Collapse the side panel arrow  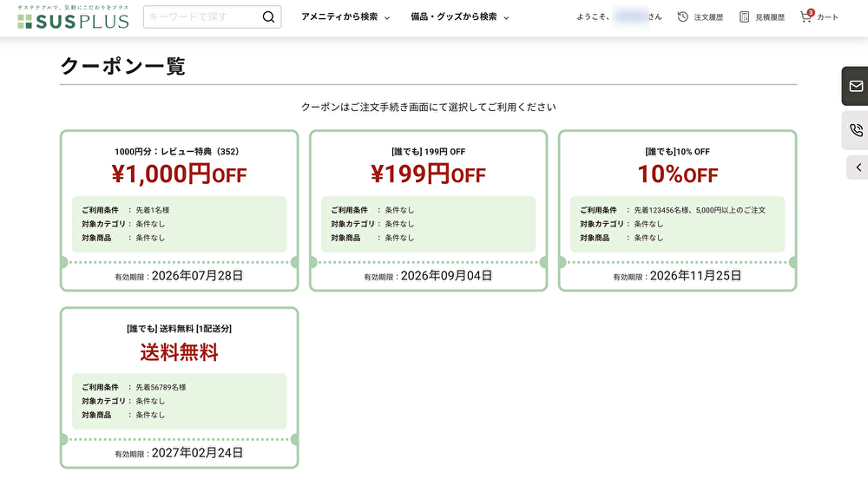(858, 167)
